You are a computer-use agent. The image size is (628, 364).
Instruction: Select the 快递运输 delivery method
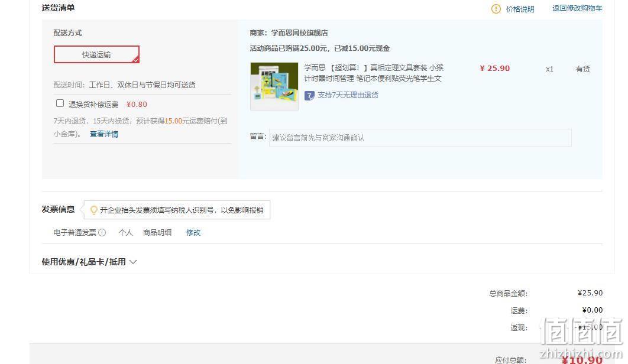(x=96, y=54)
